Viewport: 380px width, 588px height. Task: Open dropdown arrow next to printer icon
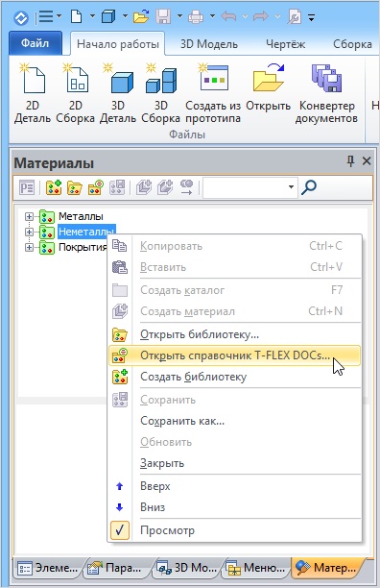(x=212, y=16)
